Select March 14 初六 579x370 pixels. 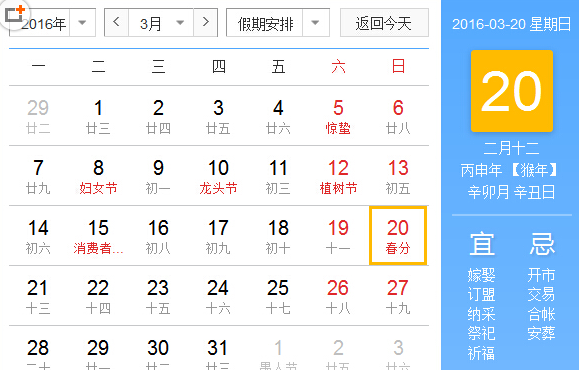pyautogui.click(x=38, y=236)
